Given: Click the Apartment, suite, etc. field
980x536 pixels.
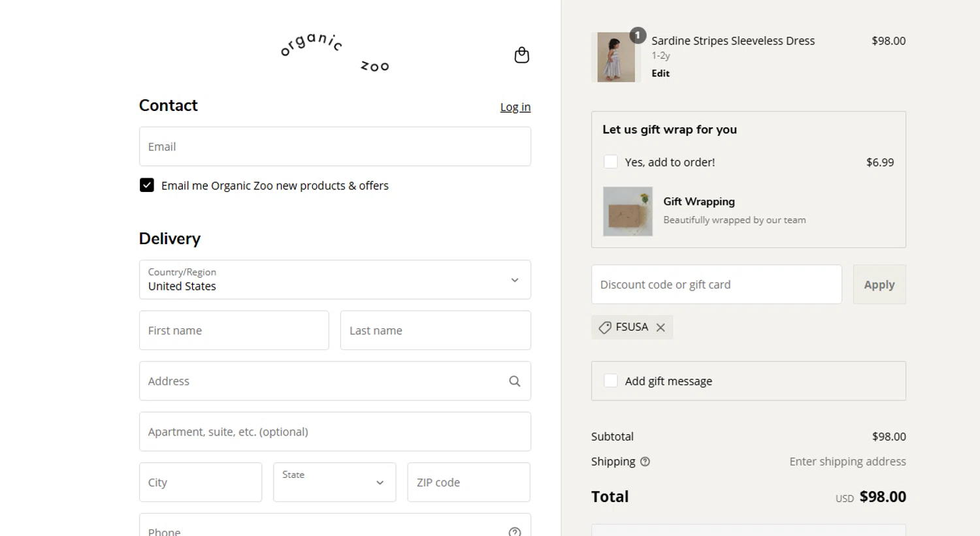Looking at the screenshot, I should tap(335, 432).
